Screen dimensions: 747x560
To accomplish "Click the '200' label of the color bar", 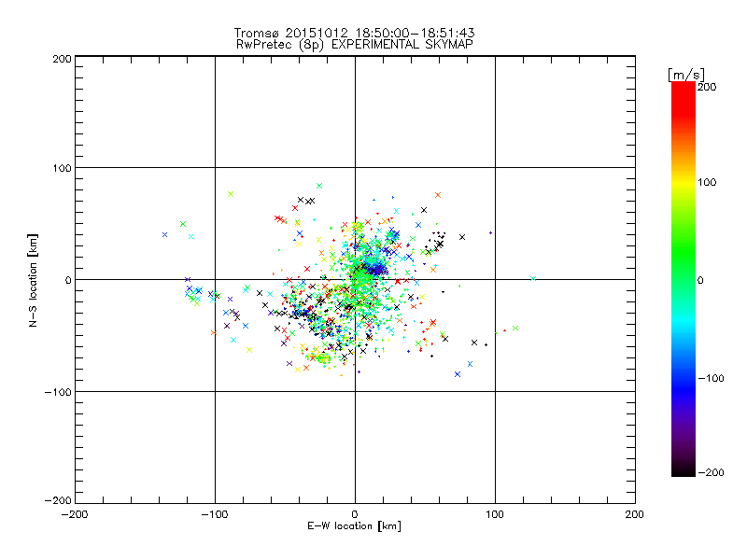I will tap(707, 87).
